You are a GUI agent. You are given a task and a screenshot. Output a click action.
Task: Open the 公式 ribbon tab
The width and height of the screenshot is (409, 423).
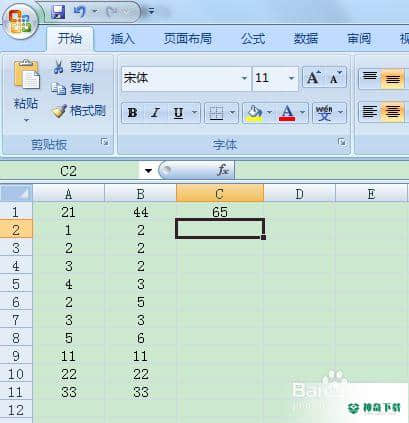tap(253, 39)
